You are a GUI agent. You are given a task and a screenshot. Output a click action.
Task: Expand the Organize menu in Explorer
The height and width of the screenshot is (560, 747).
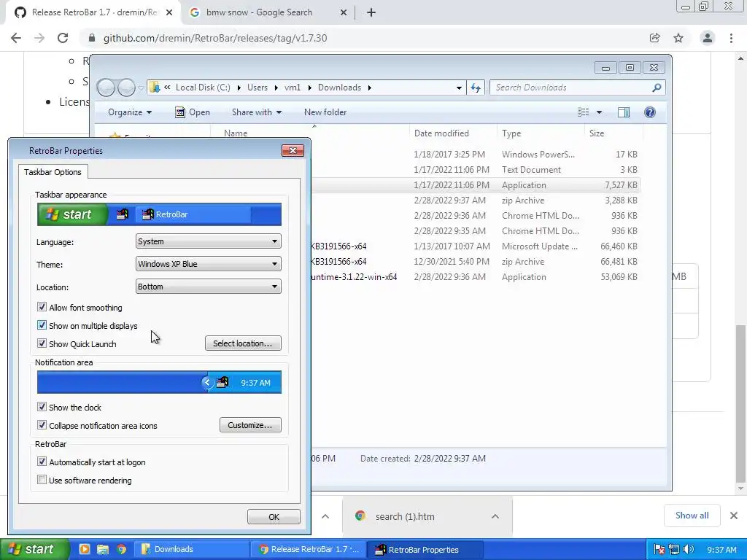[x=130, y=112]
